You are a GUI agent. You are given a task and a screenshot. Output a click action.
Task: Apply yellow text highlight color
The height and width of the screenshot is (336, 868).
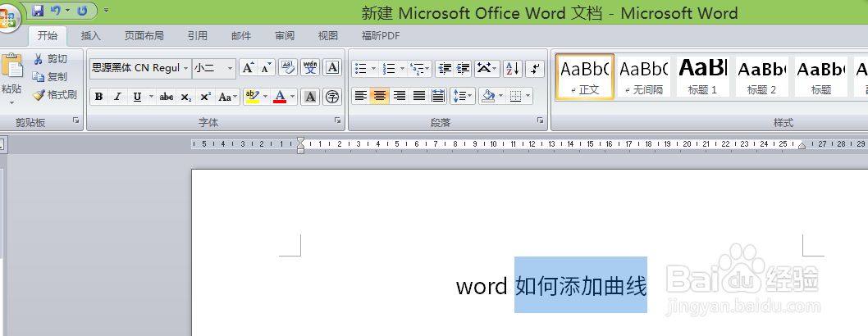253,97
